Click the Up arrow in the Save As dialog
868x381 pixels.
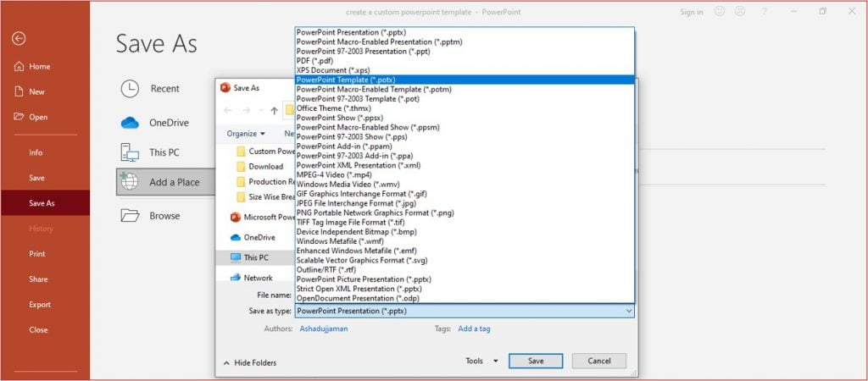point(274,111)
